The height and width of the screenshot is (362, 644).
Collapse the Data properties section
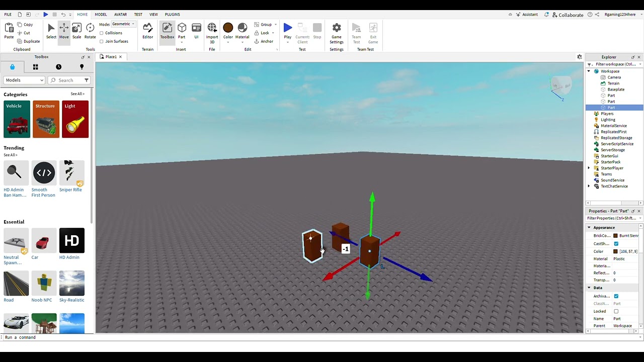[589, 288]
